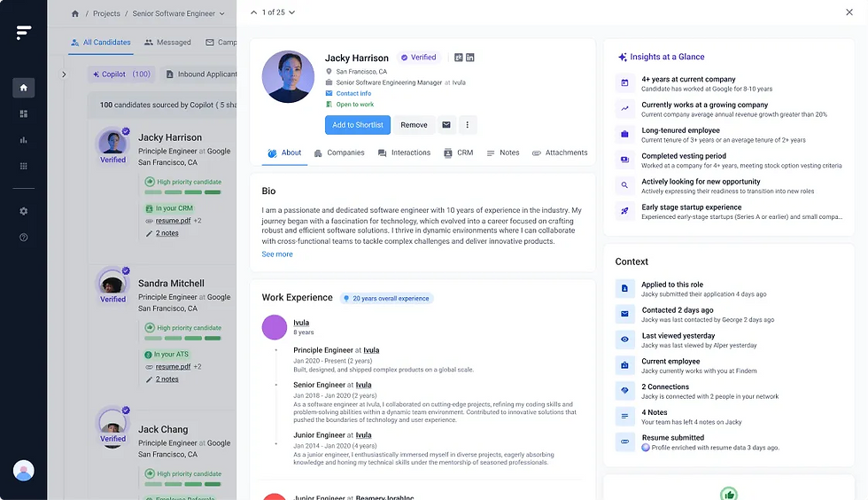Click the Applied to this role icon
Screen dimensions: 868x500
[x=624, y=288]
